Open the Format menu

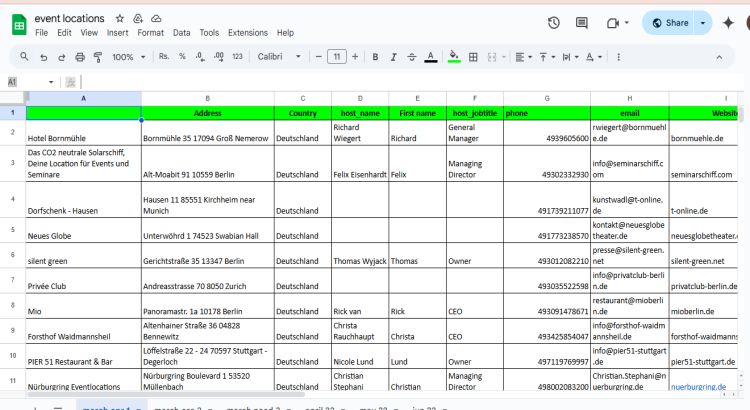pos(150,33)
